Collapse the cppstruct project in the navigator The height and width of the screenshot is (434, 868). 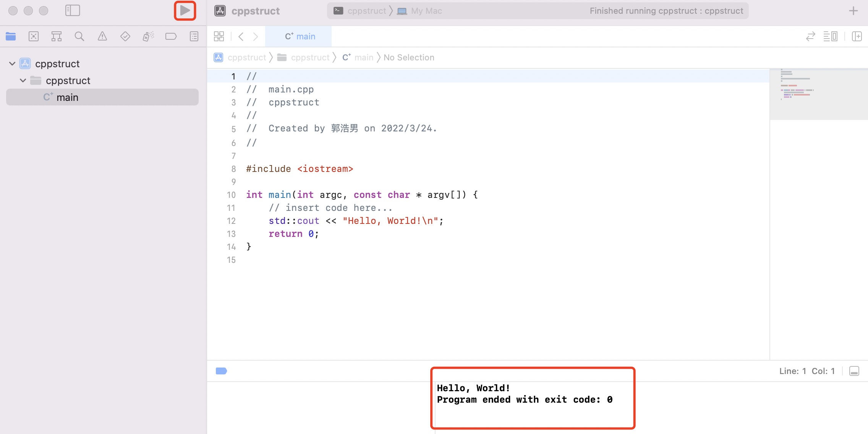[12, 63]
